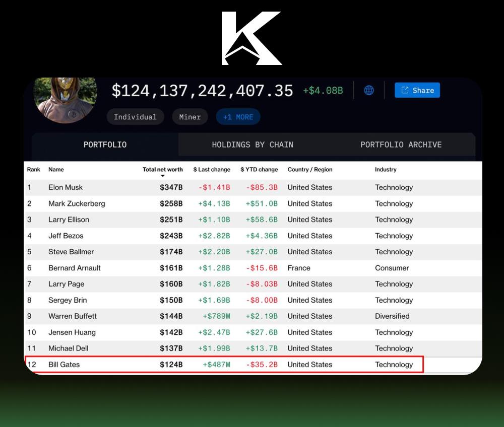Switch to PORTFOLIO ARCHIVE tab
Screen dimensions: 504x427
[x=401, y=145]
